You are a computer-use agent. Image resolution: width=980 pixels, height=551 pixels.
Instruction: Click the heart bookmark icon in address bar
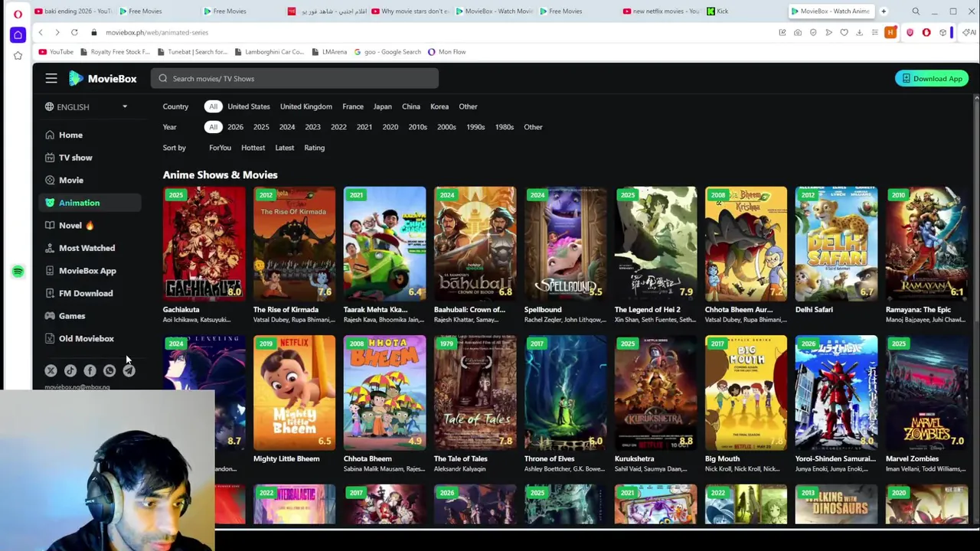(844, 32)
